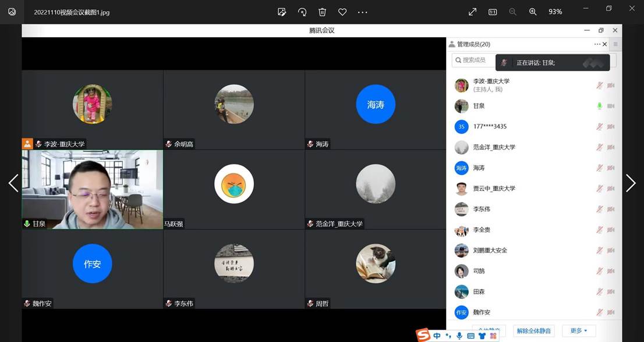Viewport: 644px width, 342px height.
Task: Go to the previous image with left arrow
Action: click(x=13, y=183)
